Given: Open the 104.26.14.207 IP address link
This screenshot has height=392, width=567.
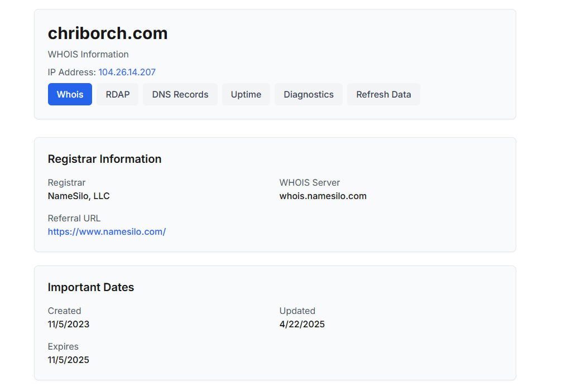Looking at the screenshot, I should [x=127, y=72].
